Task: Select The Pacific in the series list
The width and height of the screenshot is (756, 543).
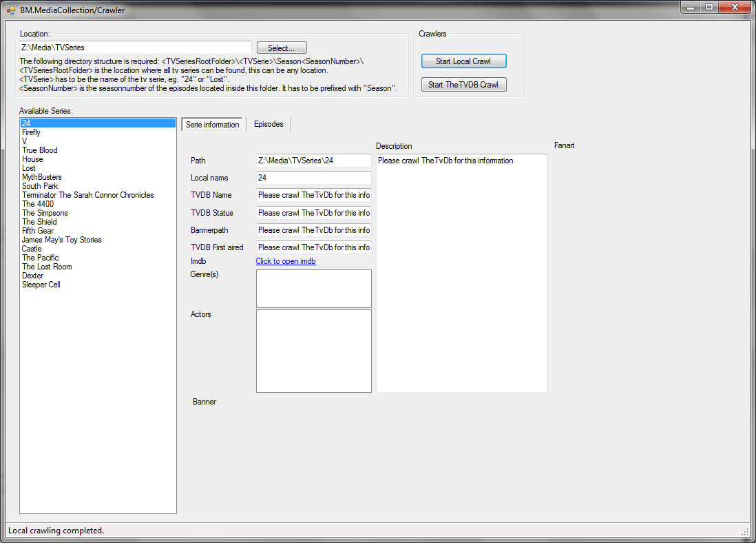Action: point(98,258)
